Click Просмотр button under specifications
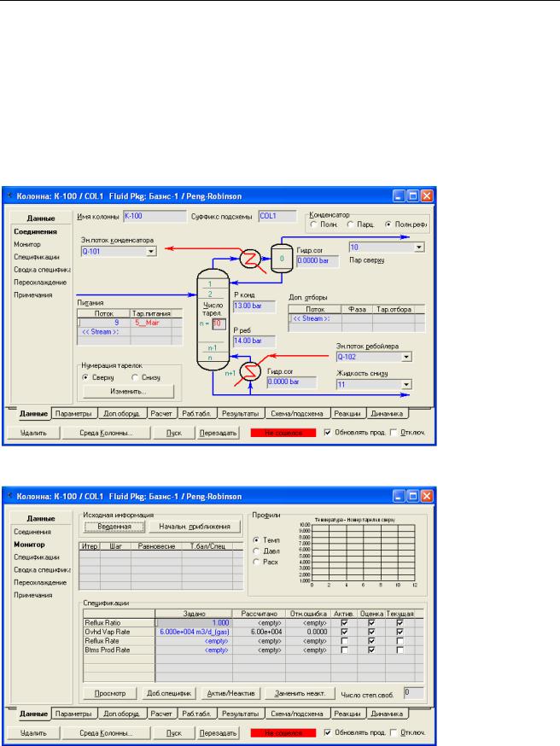 click(110, 693)
